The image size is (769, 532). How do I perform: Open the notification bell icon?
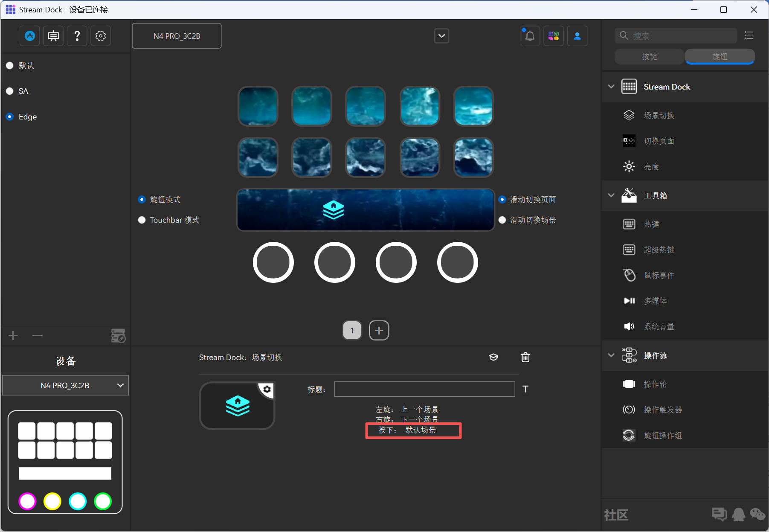point(530,36)
